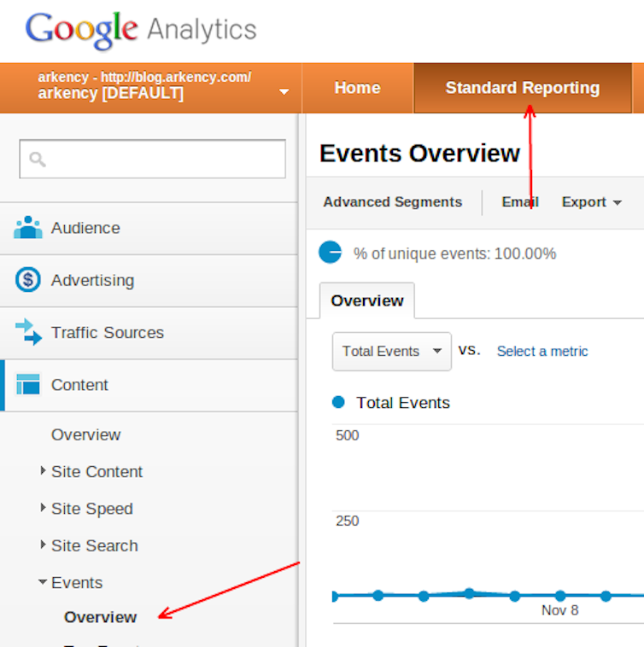The width and height of the screenshot is (644, 647).
Task: Collapse the Events tree section
Action: click(43, 582)
